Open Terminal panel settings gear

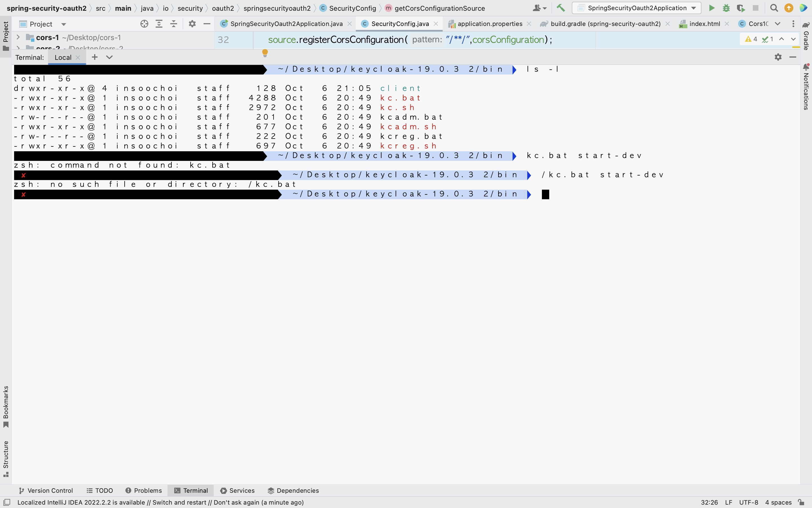(778, 57)
